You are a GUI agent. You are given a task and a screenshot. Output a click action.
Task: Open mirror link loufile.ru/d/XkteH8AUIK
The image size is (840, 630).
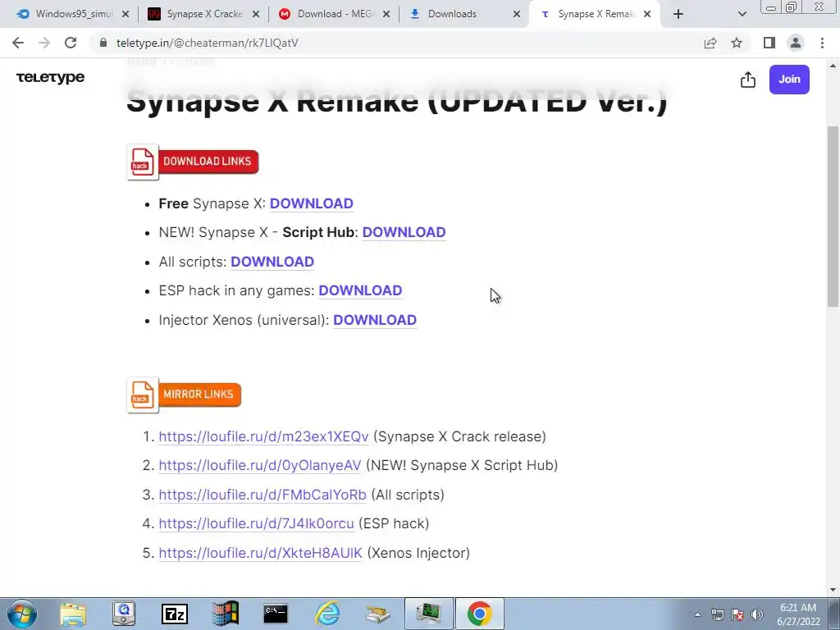coord(260,553)
